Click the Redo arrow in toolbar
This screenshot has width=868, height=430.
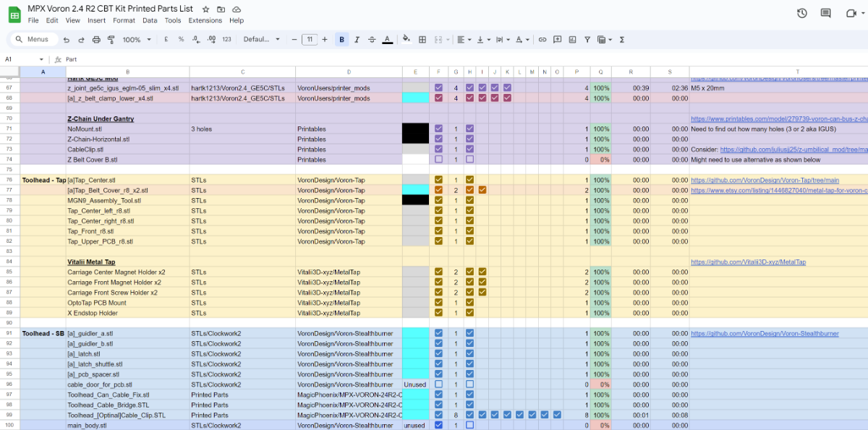coord(81,40)
